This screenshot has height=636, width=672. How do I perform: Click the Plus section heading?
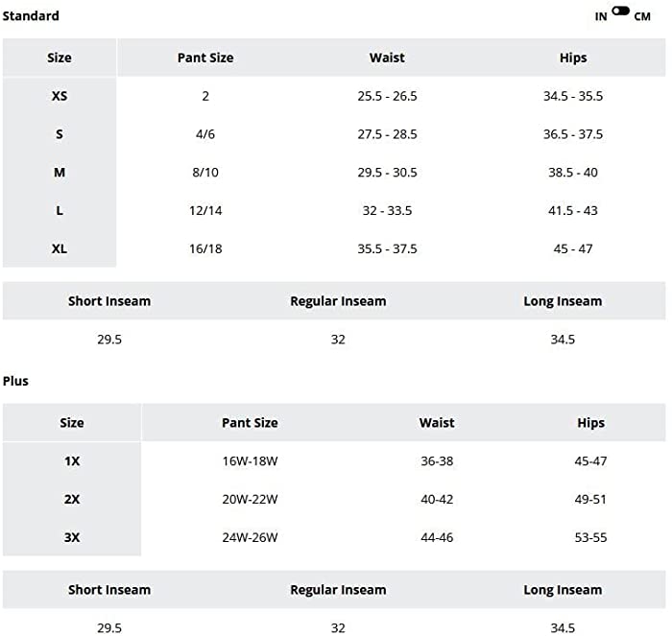[15, 381]
